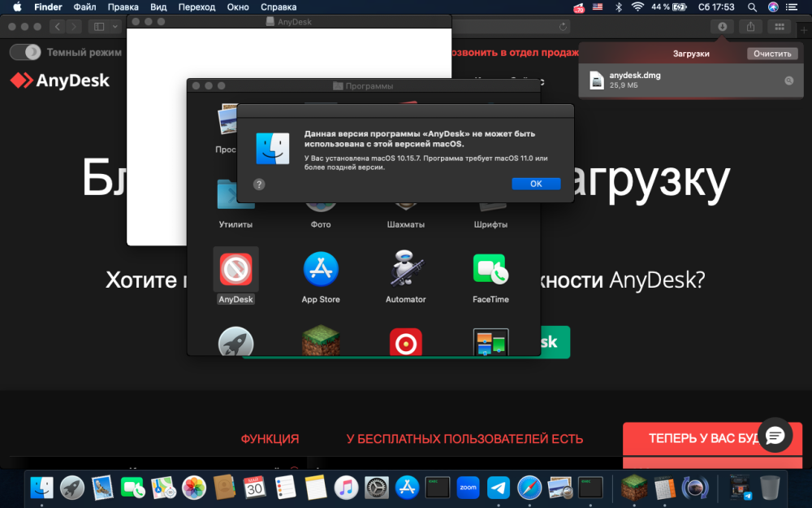This screenshot has height=508, width=812.
Task: Open Finder from the Dock
Action: tap(42, 488)
